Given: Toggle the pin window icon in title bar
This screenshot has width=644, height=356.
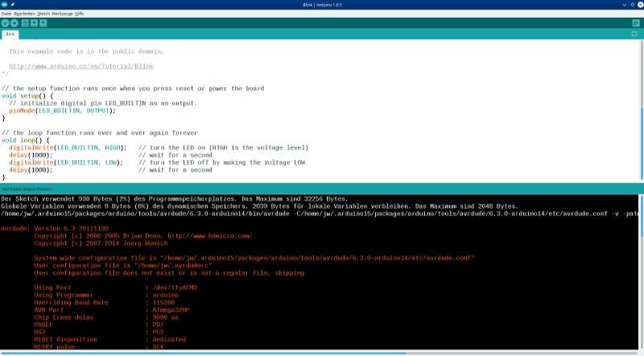Looking at the screenshot, I should pyautogui.click(x=14, y=5).
